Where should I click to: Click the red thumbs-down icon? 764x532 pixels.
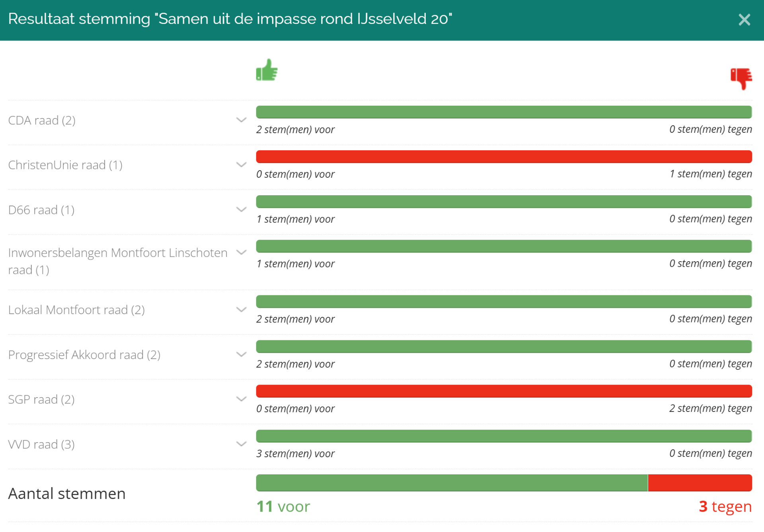point(741,78)
